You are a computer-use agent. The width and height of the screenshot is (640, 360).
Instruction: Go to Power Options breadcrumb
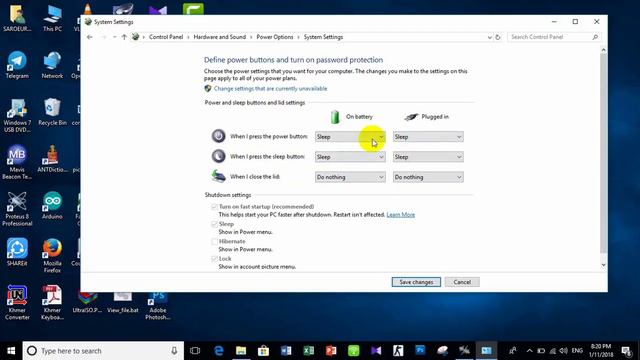275,37
